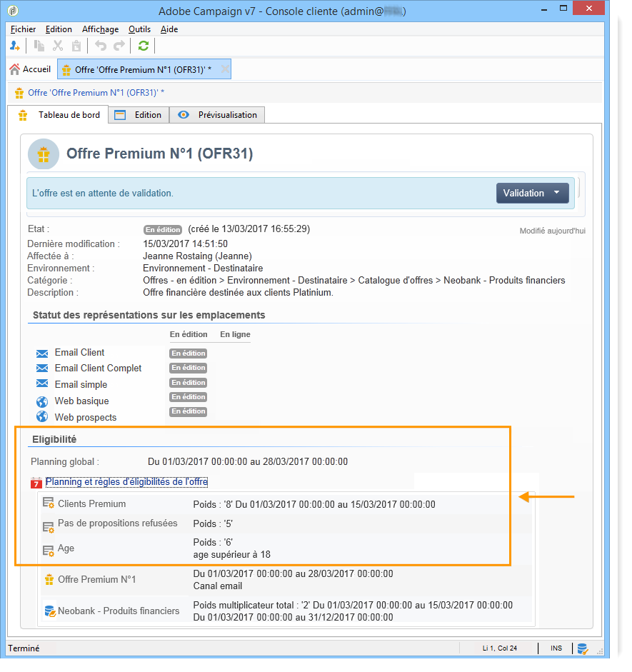Switch to the Edition tab below breadcrumb
The height and width of the screenshot is (672, 632).
coord(139,115)
